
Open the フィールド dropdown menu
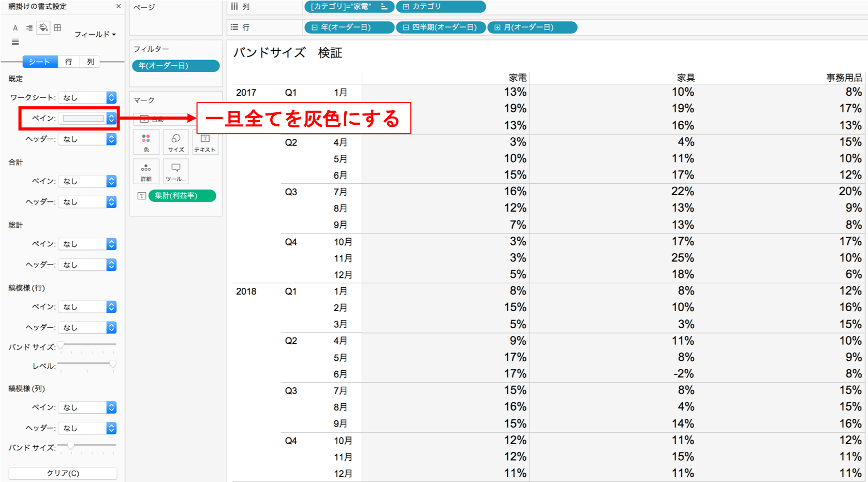pos(95,34)
